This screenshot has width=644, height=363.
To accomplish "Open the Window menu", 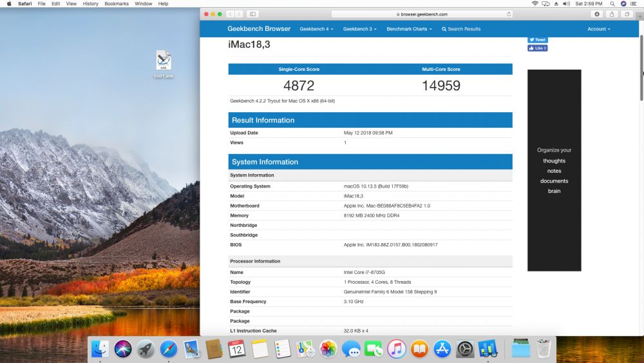I will click(144, 4).
